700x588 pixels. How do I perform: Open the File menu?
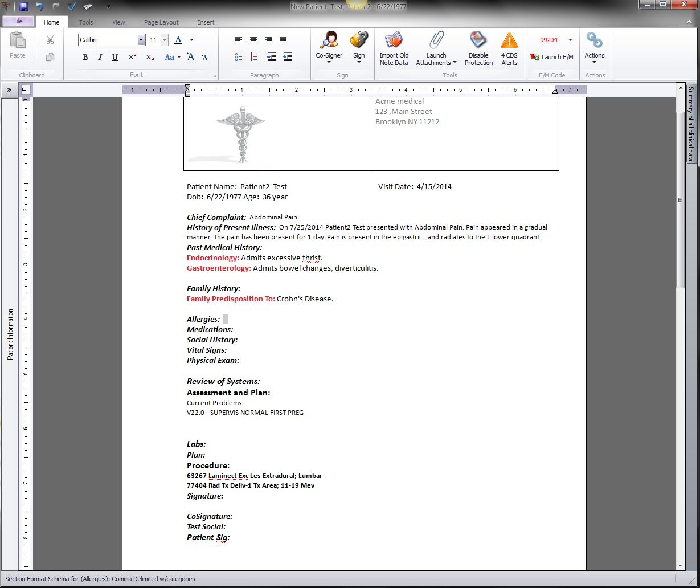pyautogui.click(x=18, y=22)
